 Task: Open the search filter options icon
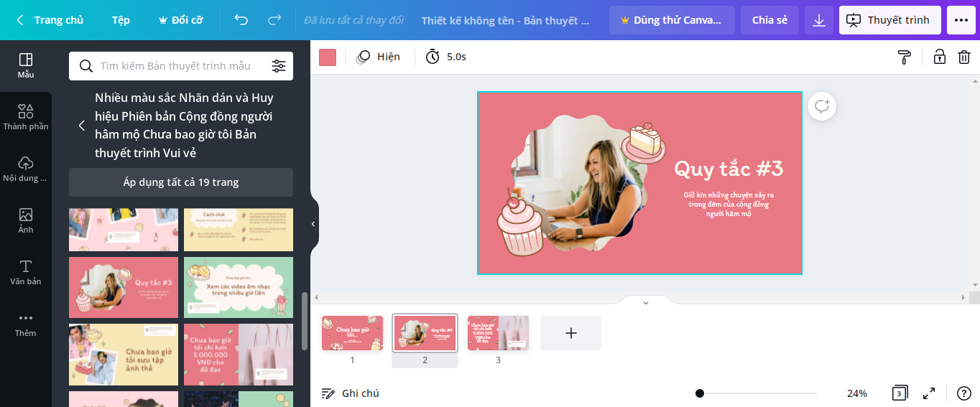279,66
